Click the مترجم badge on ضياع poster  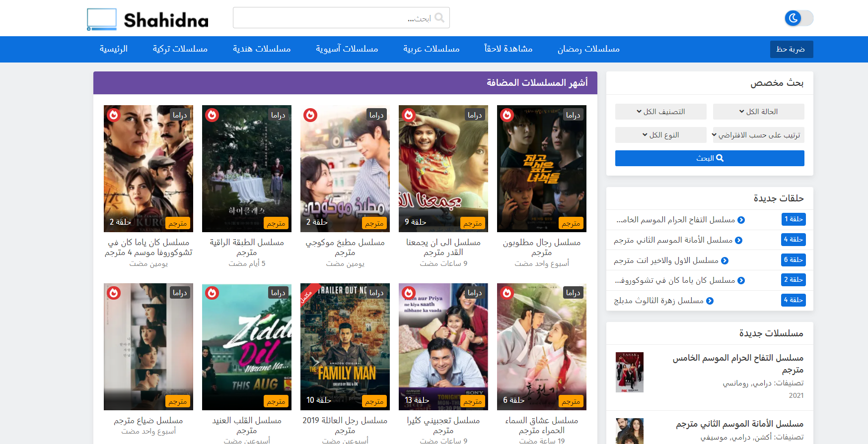pyautogui.click(x=178, y=401)
